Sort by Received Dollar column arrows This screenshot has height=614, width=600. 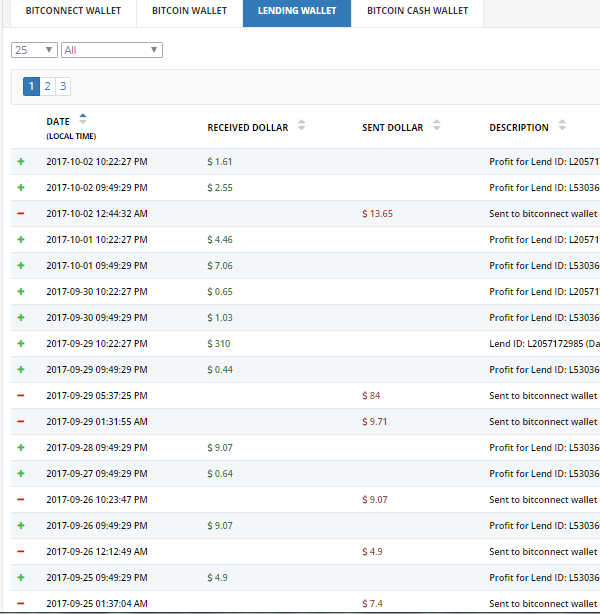[x=301, y=125]
